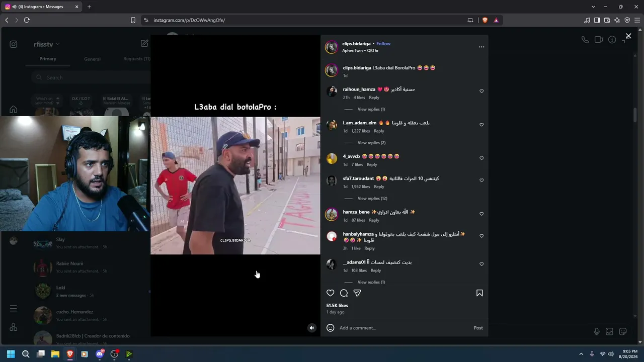
Task: Like i_am_adam_elm's comment
Action: click(x=481, y=125)
